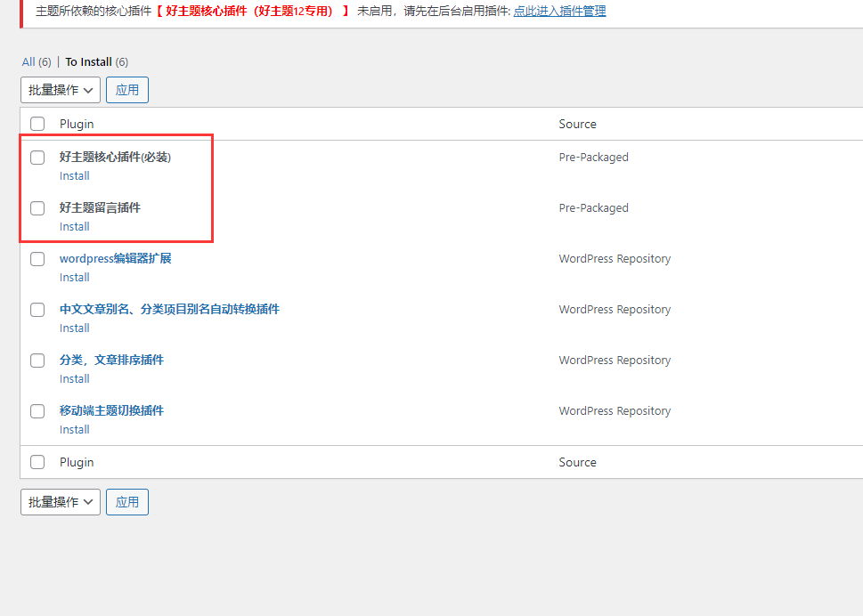
Task: Click Install under 好主题核心插件(必装)
Action: pos(74,176)
